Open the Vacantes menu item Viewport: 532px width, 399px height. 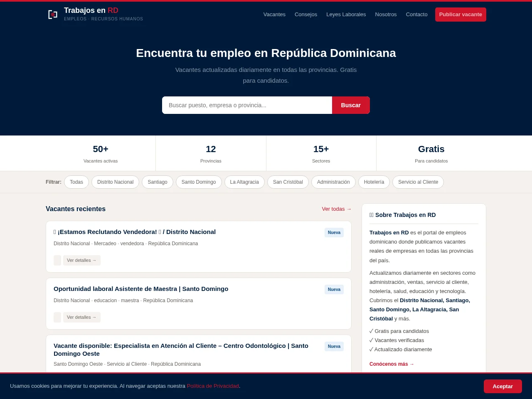click(274, 15)
